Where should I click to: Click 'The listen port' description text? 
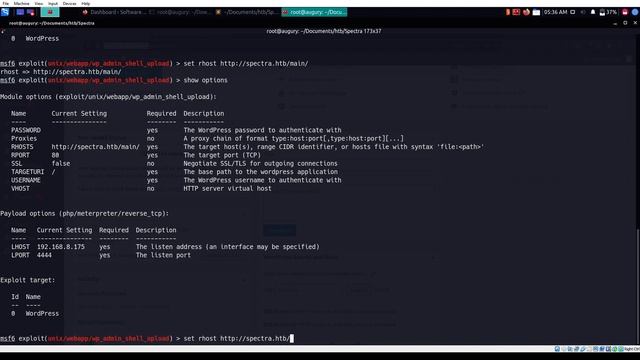[163, 255]
